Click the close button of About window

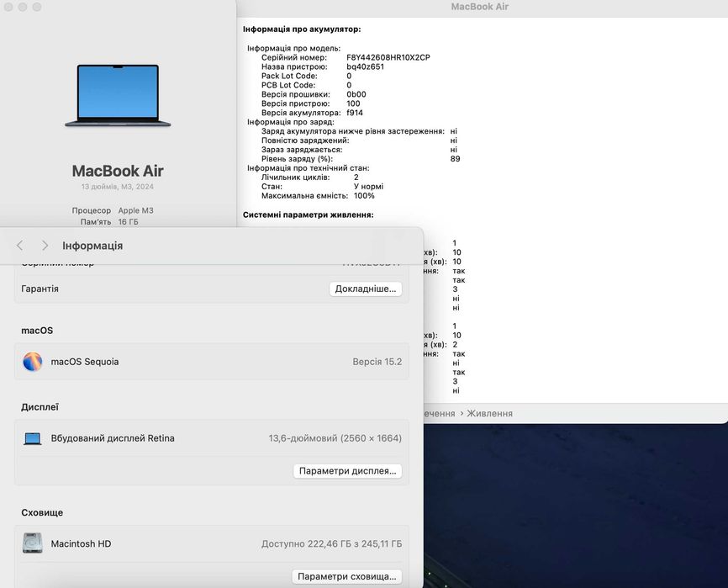tap(8, 7)
